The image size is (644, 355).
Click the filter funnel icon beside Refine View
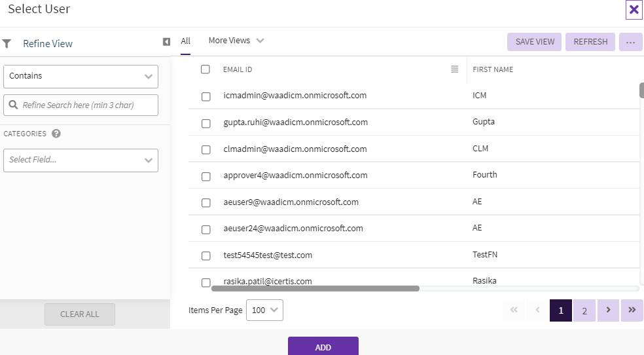7,44
